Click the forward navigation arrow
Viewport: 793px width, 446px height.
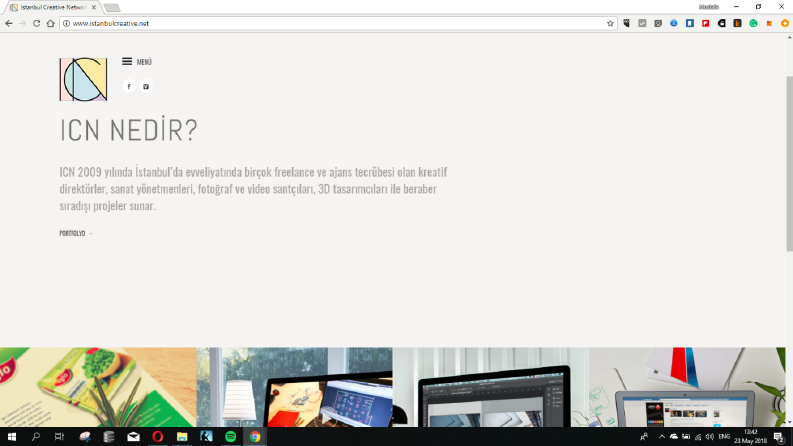(x=22, y=23)
